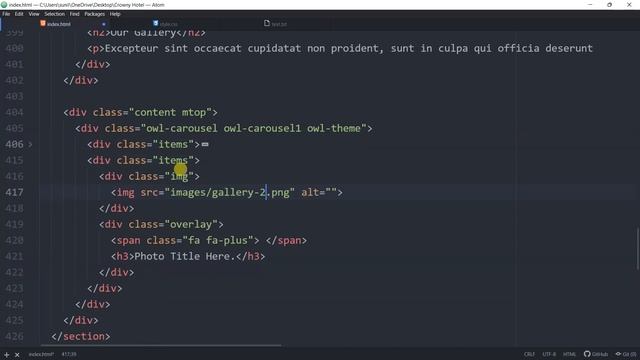
Task: Click the closing section tag on line 426
Action: click(x=81, y=336)
